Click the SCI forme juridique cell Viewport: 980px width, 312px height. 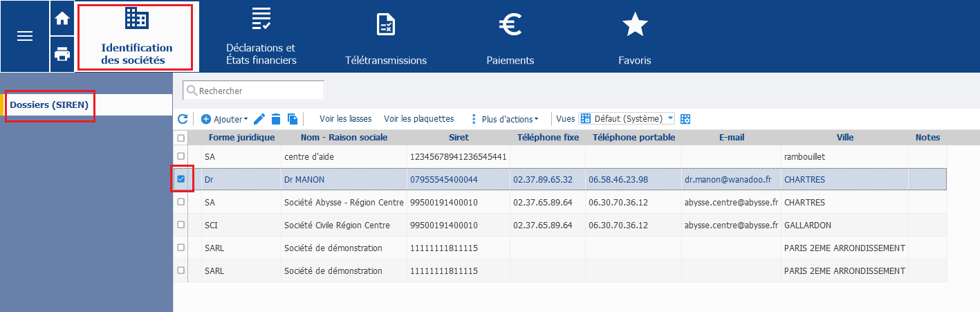coord(241,225)
